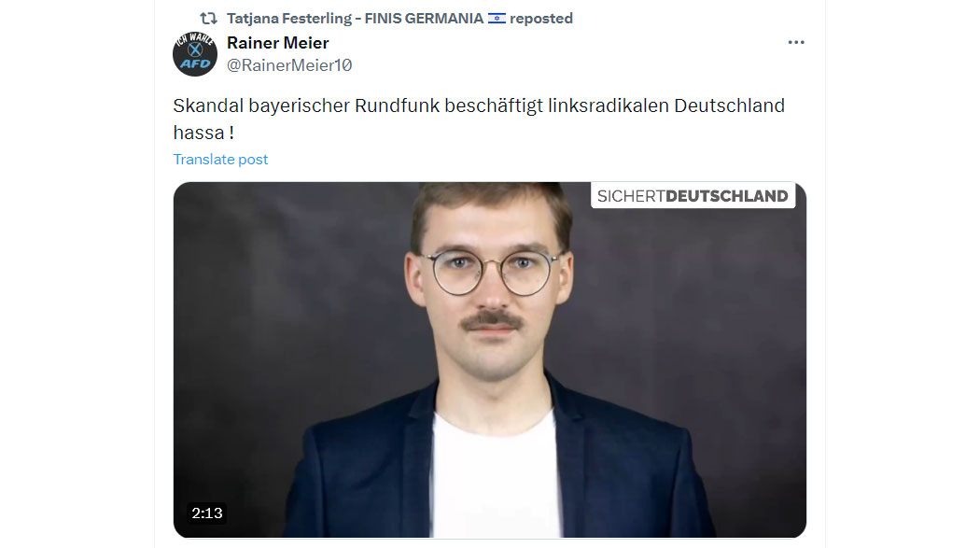Translate post via the blue link

220,160
